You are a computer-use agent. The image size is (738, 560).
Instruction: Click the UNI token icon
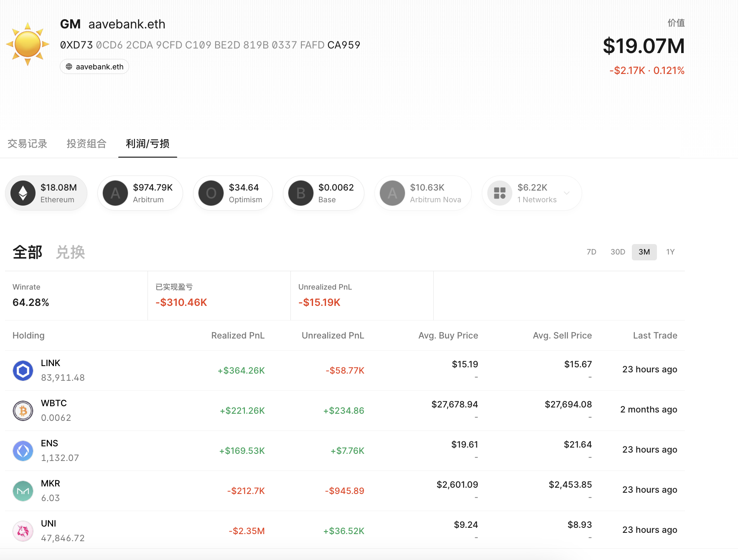pyautogui.click(x=23, y=531)
